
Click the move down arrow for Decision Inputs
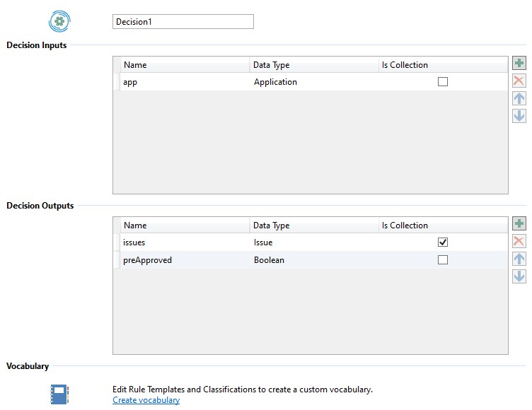(519, 116)
